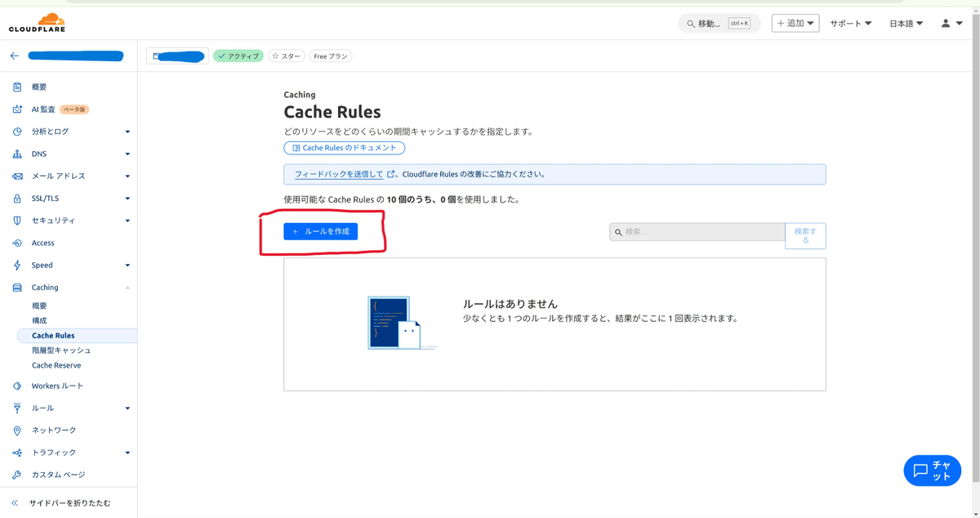The image size is (980, 518).
Task: Open the 追加 dropdown in header
Action: pos(795,23)
